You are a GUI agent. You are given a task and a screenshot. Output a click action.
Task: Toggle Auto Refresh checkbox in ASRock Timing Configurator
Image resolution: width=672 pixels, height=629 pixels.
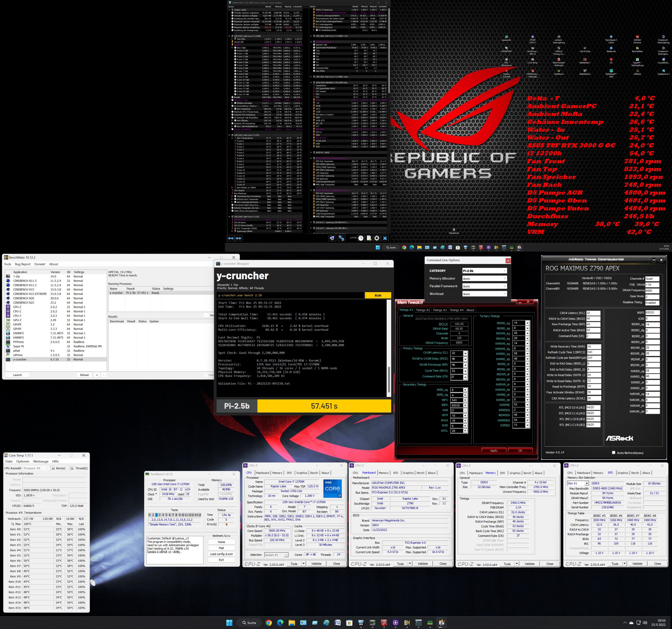613,453
